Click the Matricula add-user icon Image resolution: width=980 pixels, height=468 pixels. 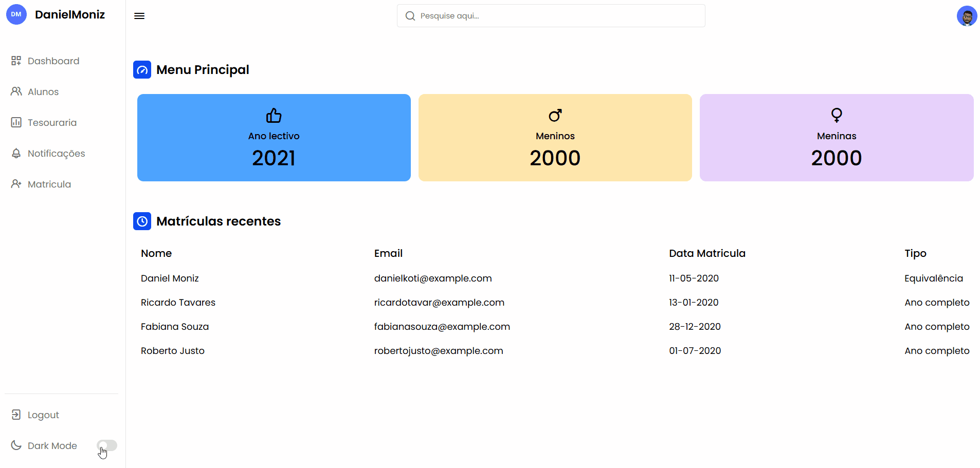tap(16, 184)
